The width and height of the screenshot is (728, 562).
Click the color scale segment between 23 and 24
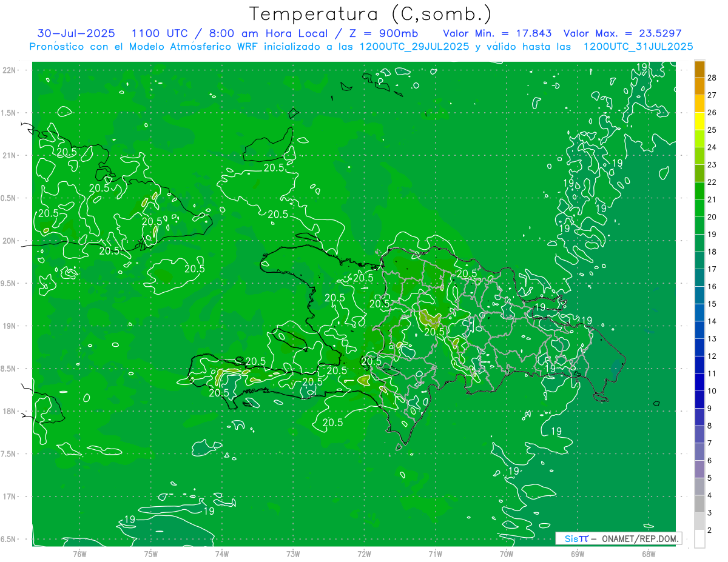click(699, 156)
